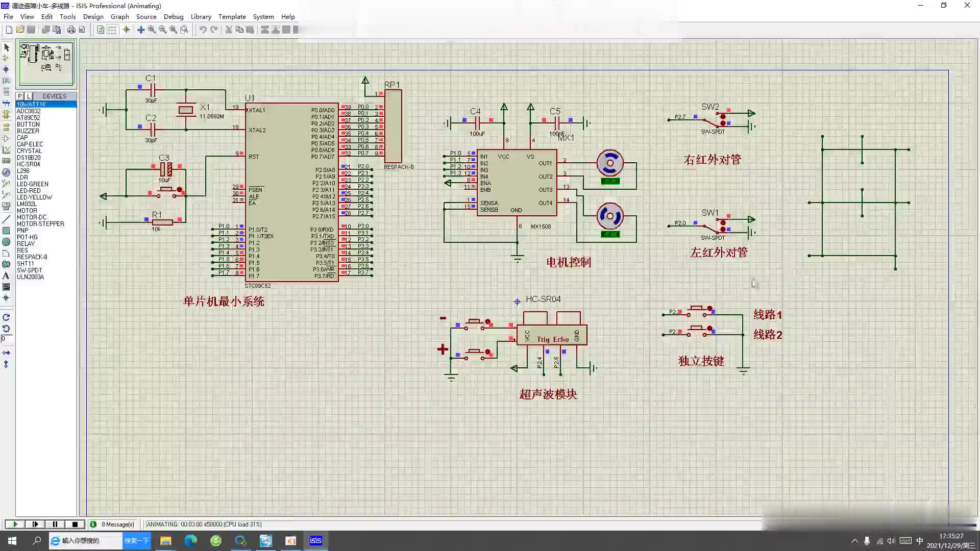
Task: Open the Template menu
Action: [232, 16]
